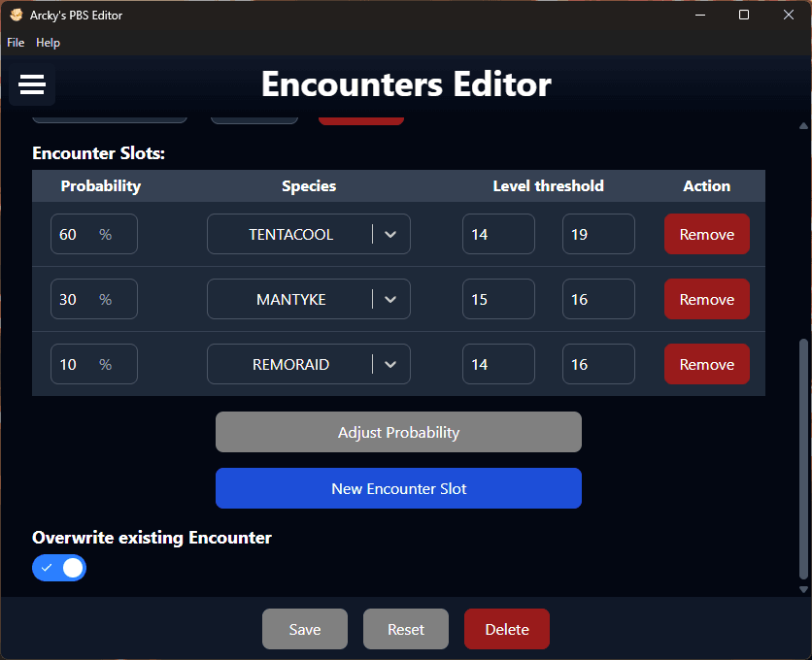The image size is (812, 660).
Task: Click the vertical scrollbar thumb
Action: [802, 456]
